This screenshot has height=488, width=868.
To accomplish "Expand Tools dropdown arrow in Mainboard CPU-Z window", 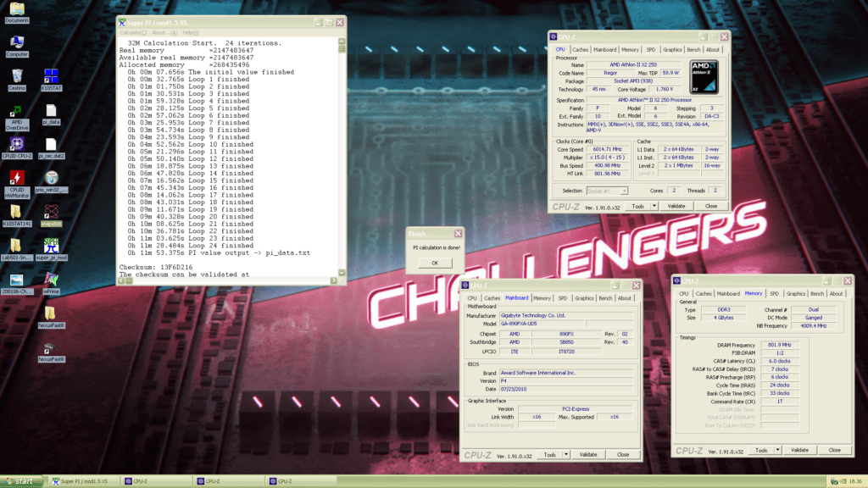I will point(565,455).
